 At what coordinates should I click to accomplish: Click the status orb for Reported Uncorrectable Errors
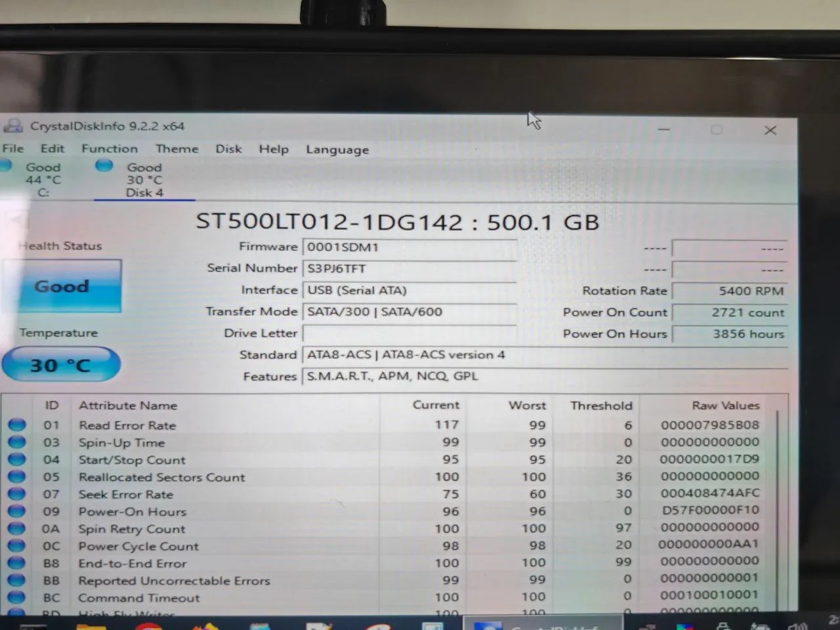[17, 579]
